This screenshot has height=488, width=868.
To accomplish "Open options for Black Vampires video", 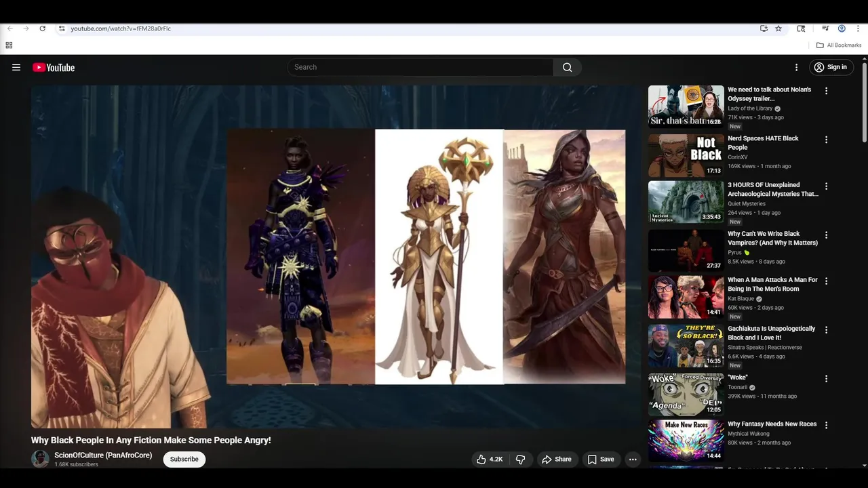I will click(826, 235).
